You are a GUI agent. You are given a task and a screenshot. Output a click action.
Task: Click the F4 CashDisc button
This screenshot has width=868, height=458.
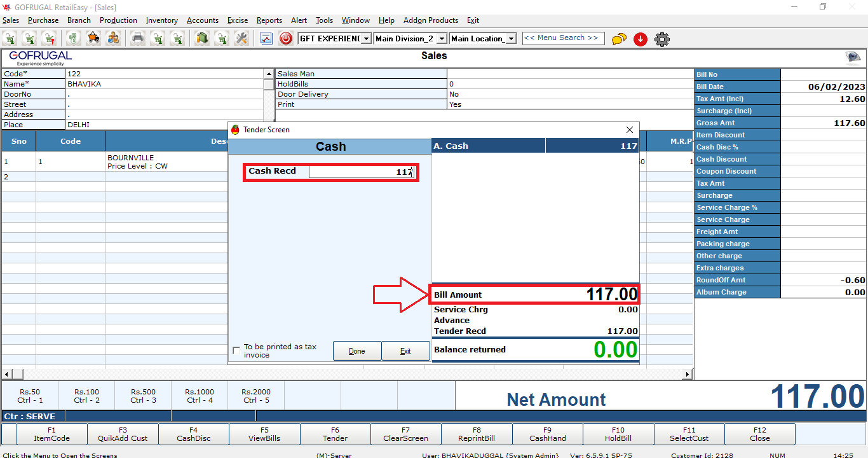(x=194, y=434)
